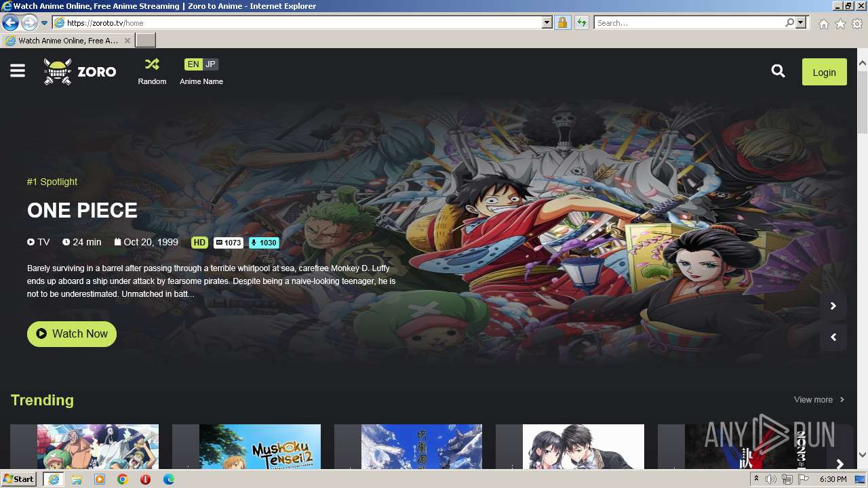The image size is (868, 488).
Task: Close the Watch Anime Online tab
Action: 127,41
